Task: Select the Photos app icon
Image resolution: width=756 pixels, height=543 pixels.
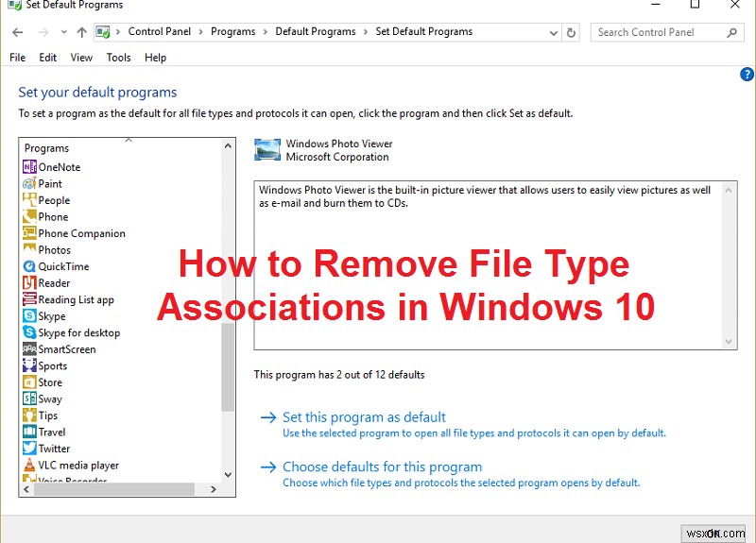Action: pos(29,249)
